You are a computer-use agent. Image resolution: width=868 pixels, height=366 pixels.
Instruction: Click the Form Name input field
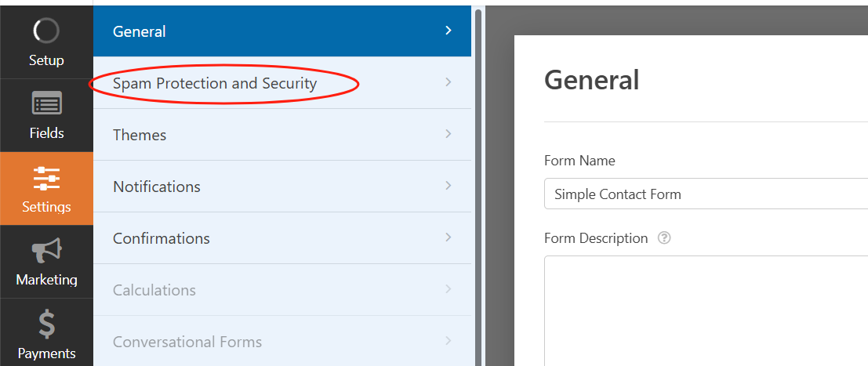click(x=706, y=194)
